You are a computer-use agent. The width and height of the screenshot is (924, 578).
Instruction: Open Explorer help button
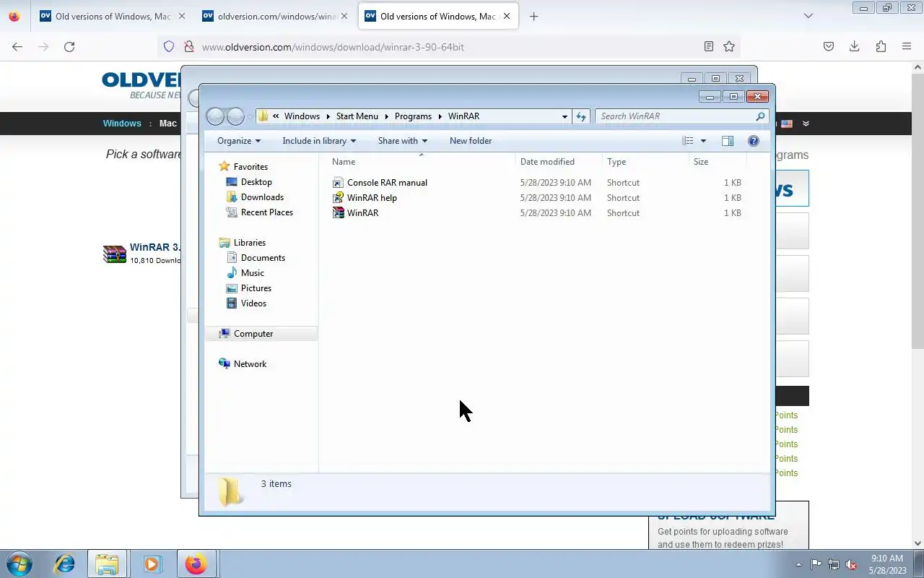754,141
